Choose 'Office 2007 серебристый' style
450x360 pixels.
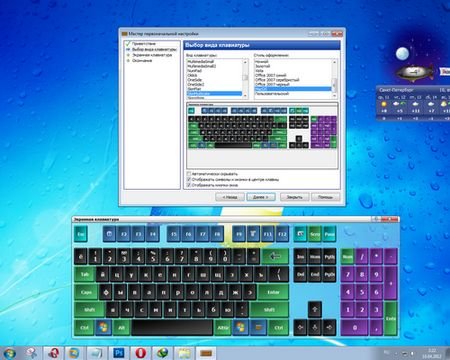coord(277,80)
